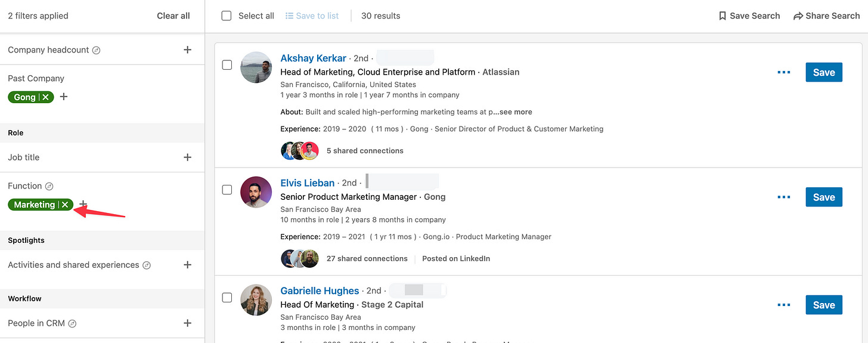Viewport: 868px width, 343px height.
Task: Add another Past Company filter
Action: coord(64,97)
